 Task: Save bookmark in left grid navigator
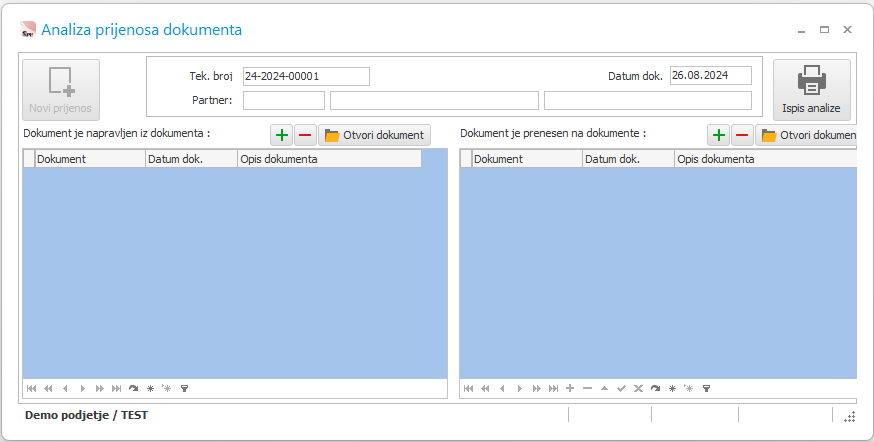150,388
